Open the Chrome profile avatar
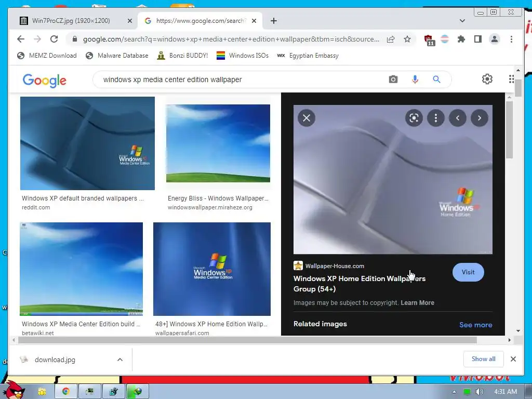Screen dimensions: 532x399 [495, 39]
